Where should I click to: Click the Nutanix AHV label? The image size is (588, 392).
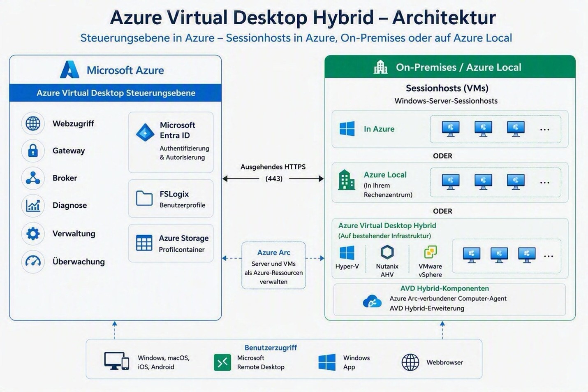[387, 270]
